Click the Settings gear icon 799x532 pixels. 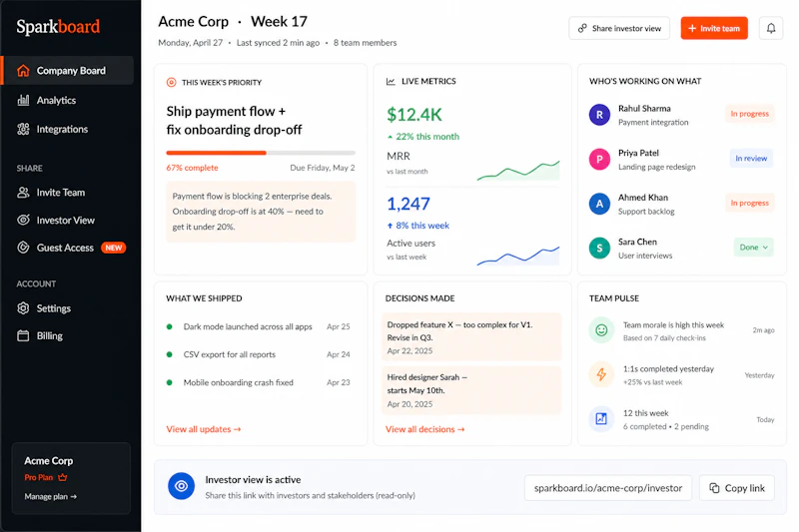tap(23, 308)
